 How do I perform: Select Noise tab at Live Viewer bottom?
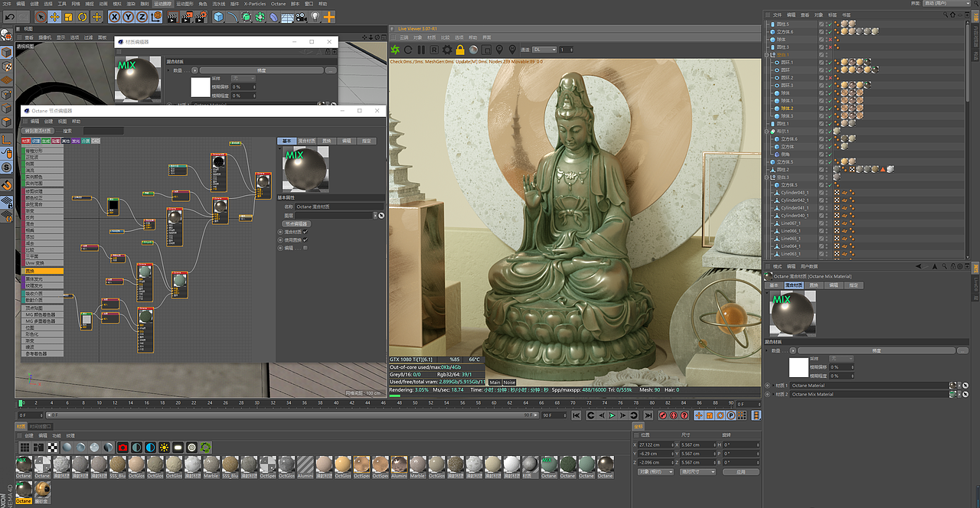(x=509, y=382)
